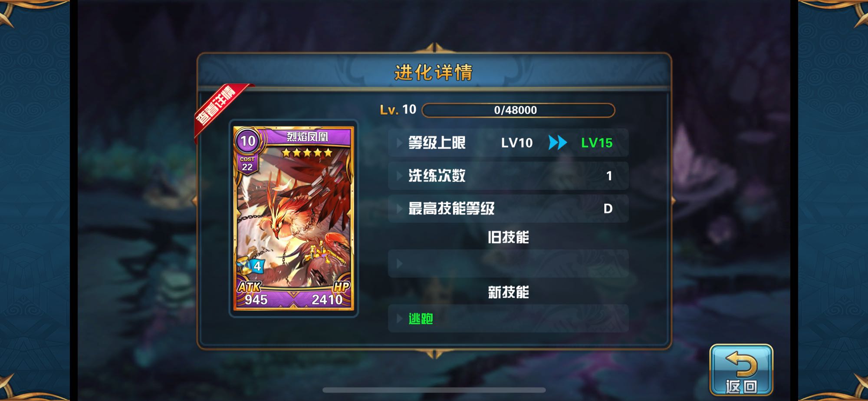Select the 烈焰凤凰 card artwork

click(x=294, y=219)
